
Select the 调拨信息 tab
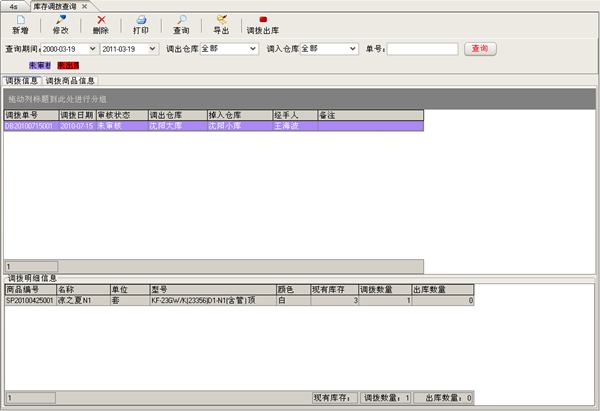[21, 80]
